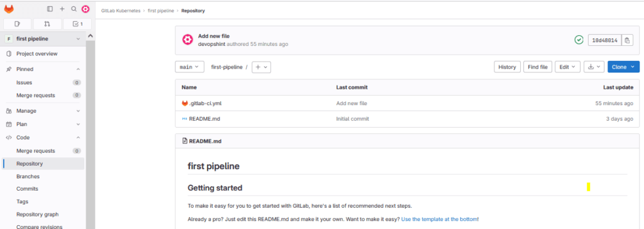The height and width of the screenshot is (229, 644).
Task: Open the Edit dropdown
Action: coord(568,67)
